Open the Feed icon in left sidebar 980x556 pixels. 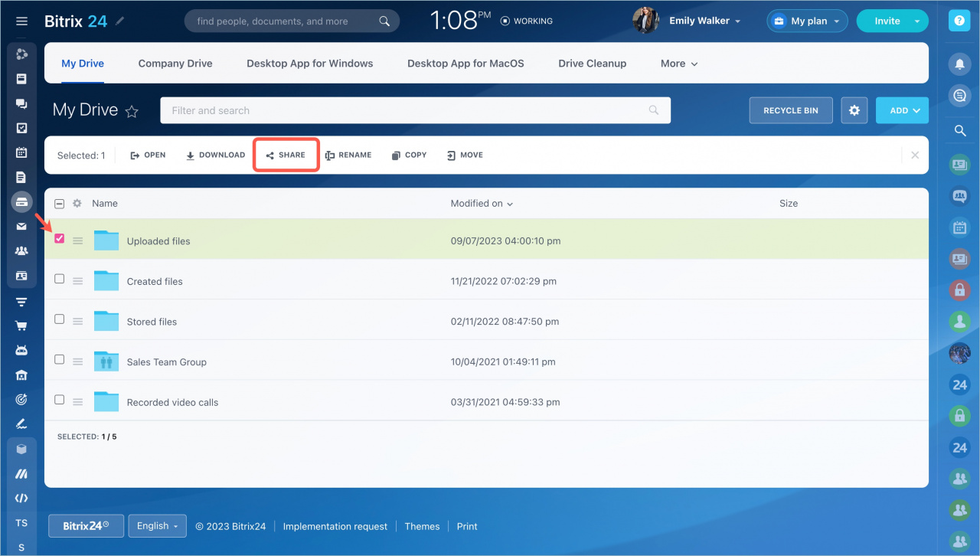(x=21, y=79)
